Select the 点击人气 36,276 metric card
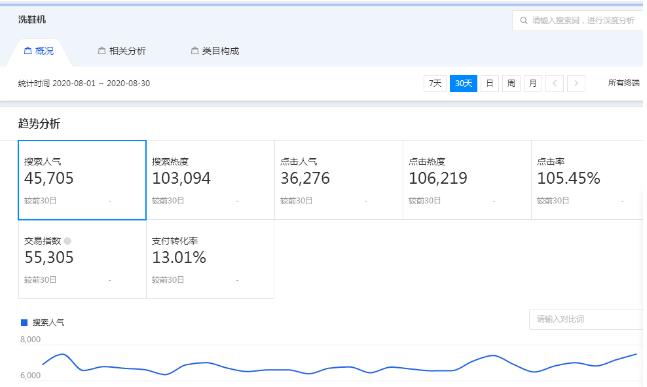This screenshot has height=387, width=647. (x=339, y=180)
